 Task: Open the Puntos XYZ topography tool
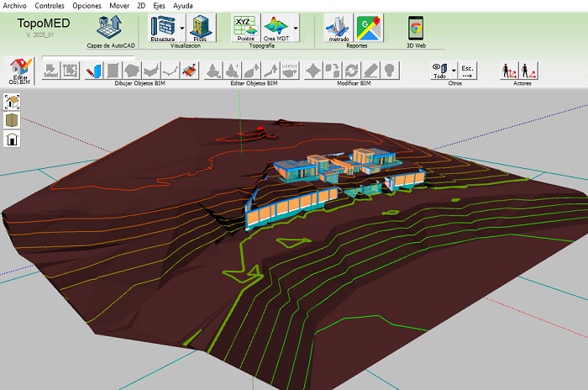point(244,28)
